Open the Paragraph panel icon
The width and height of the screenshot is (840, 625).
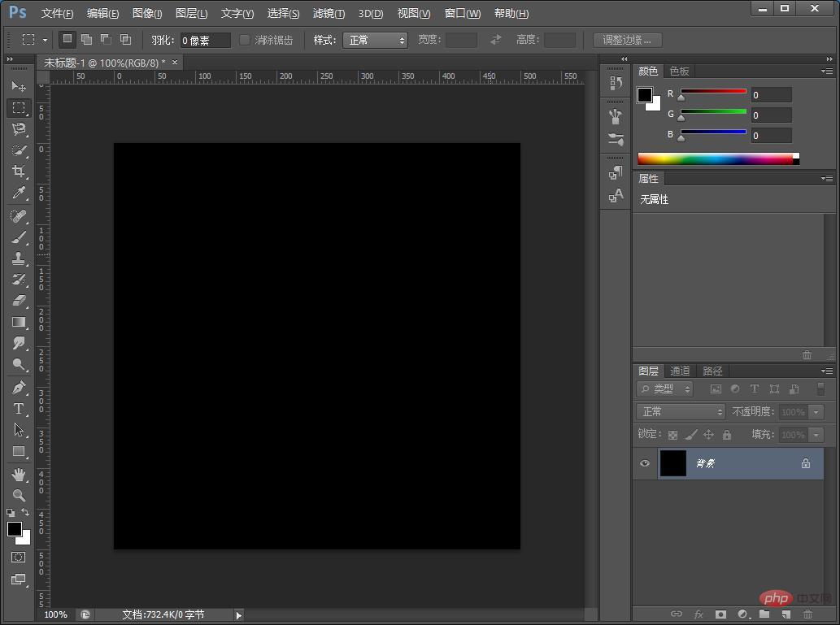coord(616,172)
